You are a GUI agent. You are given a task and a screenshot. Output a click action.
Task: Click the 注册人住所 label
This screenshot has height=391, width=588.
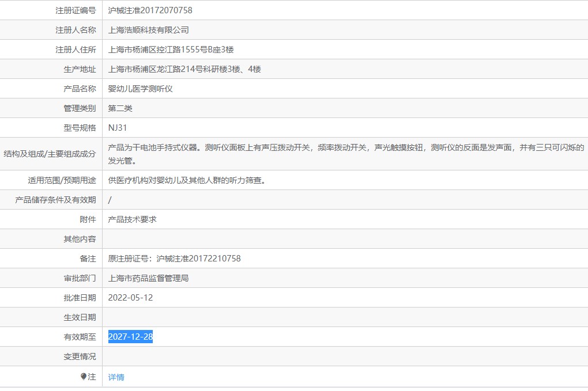(x=76, y=50)
